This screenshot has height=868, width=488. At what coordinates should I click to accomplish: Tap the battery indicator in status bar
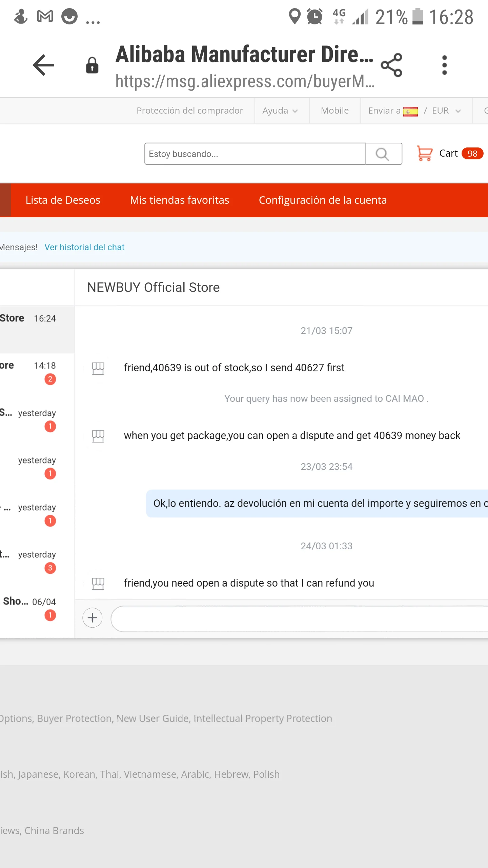tap(418, 16)
